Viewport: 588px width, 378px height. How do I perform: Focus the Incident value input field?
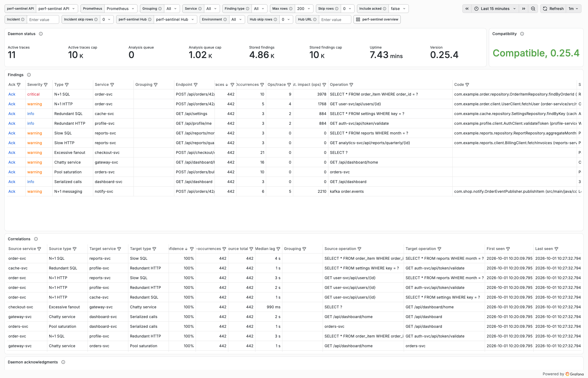point(43,19)
